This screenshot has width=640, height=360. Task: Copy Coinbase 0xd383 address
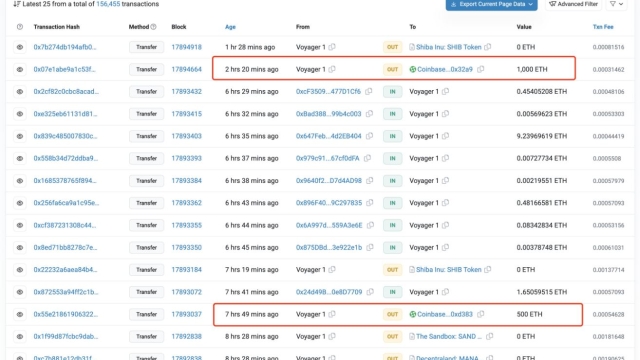click(481, 314)
